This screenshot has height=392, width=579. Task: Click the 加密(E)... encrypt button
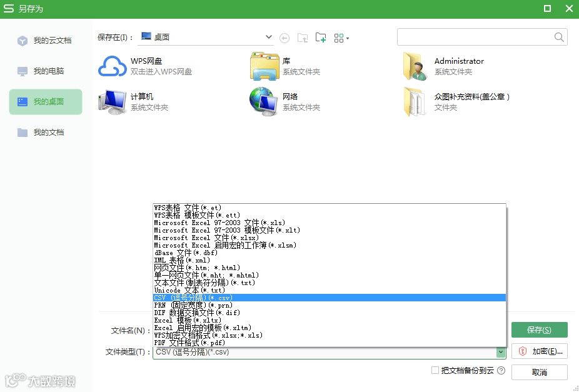[539, 351]
